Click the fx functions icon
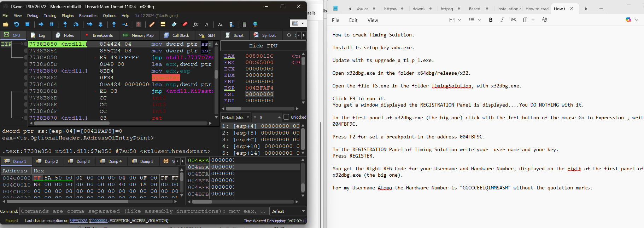Screen dimensions: 644x228 [195, 24]
